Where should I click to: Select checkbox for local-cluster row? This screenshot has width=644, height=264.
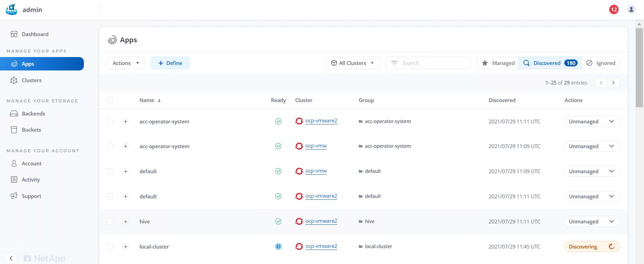(x=110, y=246)
